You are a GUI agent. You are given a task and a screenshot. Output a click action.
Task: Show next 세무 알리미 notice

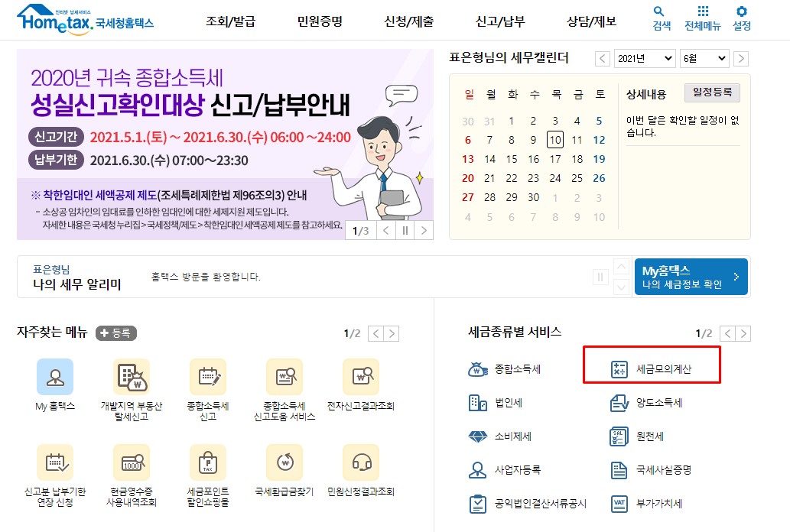(621, 287)
